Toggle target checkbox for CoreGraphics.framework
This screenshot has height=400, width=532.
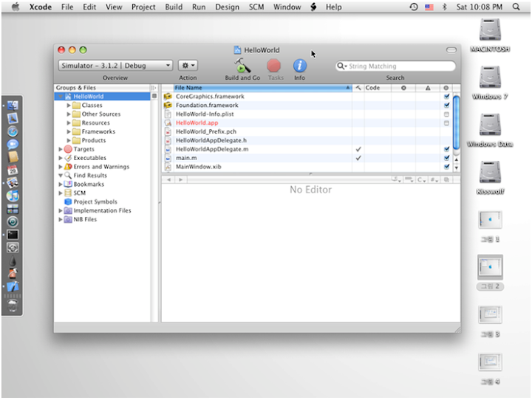click(x=446, y=97)
